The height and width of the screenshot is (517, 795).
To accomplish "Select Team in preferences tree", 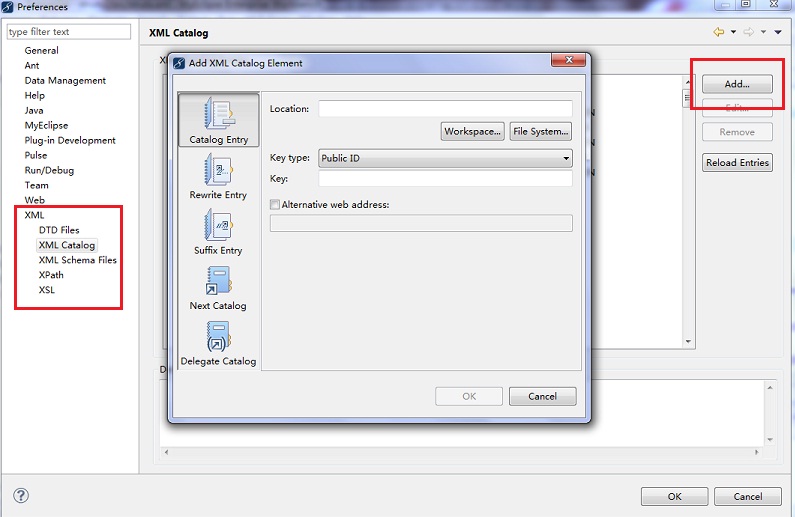I will pos(37,185).
